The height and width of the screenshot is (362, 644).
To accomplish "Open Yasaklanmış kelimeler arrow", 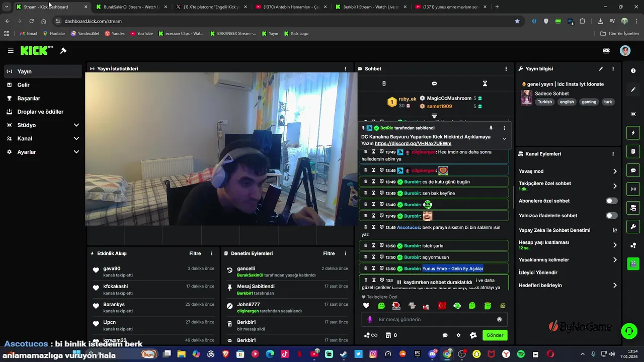I will 615,260.
